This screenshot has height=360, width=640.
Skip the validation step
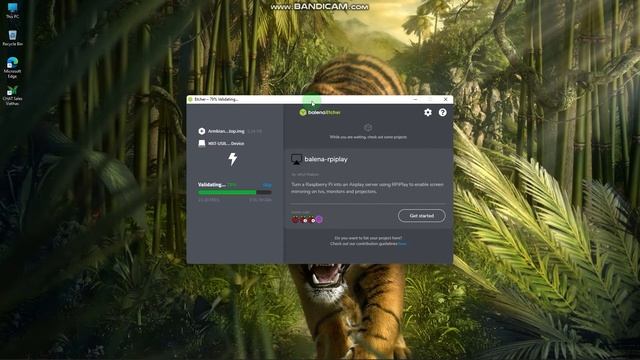point(267,185)
